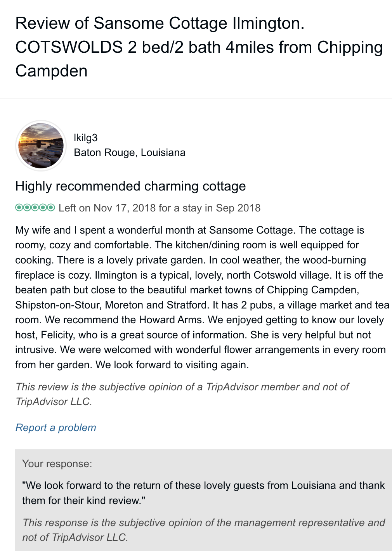Click "Shipston-on-Stour" in the review body
This screenshot has width=392, height=551.
coord(57,305)
